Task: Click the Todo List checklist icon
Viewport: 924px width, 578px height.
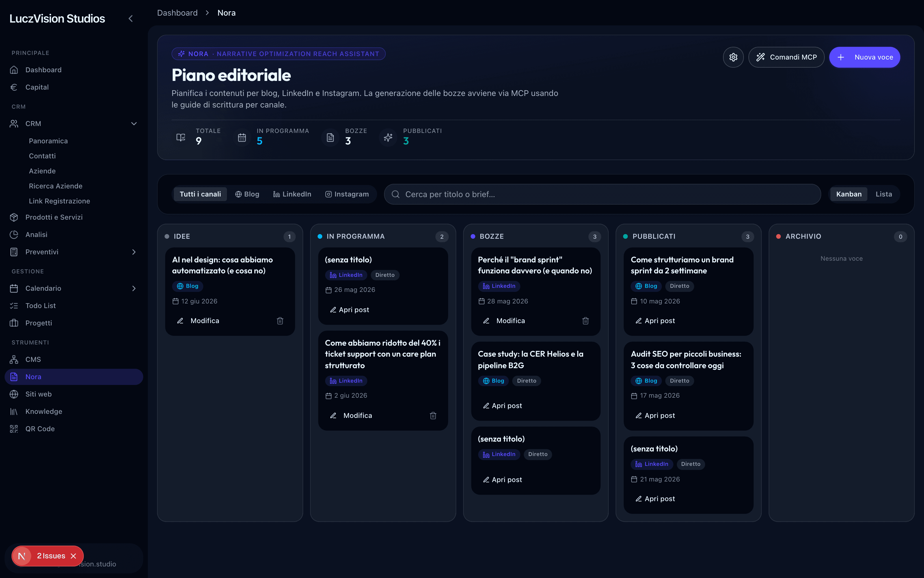Action: [14, 305]
